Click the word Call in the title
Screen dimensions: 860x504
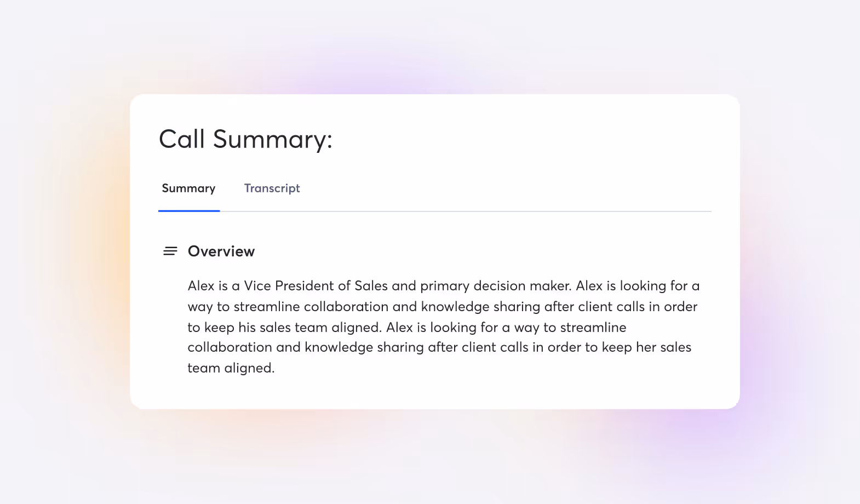(181, 139)
